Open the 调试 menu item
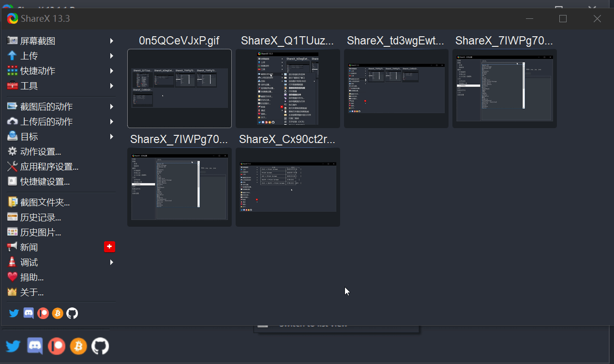Viewport: 614px width, 364px height. pyautogui.click(x=61, y=262)
